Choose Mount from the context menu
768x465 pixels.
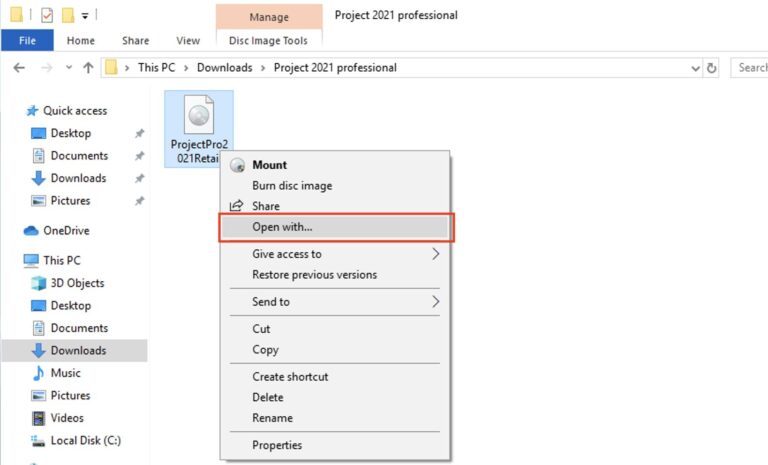point(335,165)
